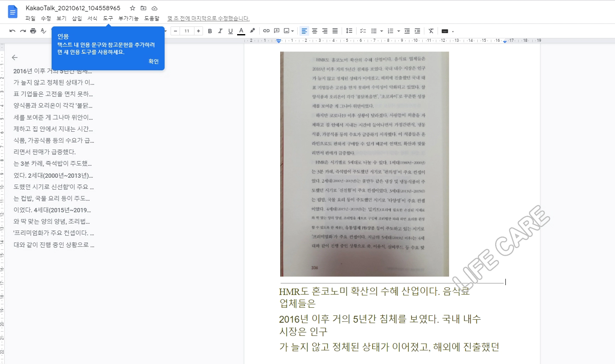Align text right
The width and height of the screenshot is (615, 364).
pyautogui.click(x=325, y=31)
